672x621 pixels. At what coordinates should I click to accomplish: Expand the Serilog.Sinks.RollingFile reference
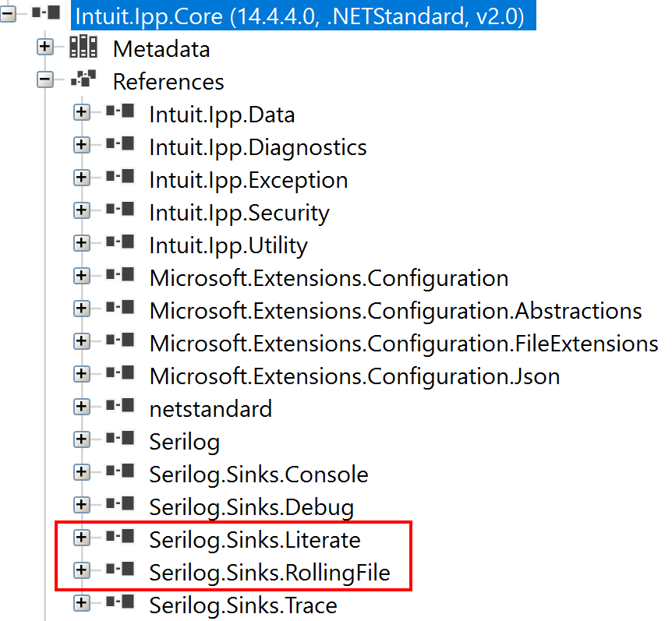click(82, 570)
